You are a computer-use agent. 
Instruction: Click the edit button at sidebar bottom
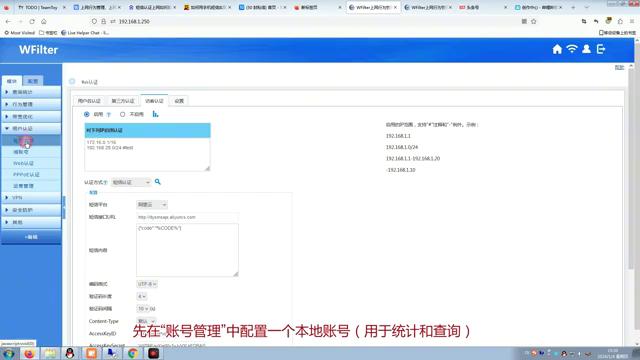coord(31,237)
